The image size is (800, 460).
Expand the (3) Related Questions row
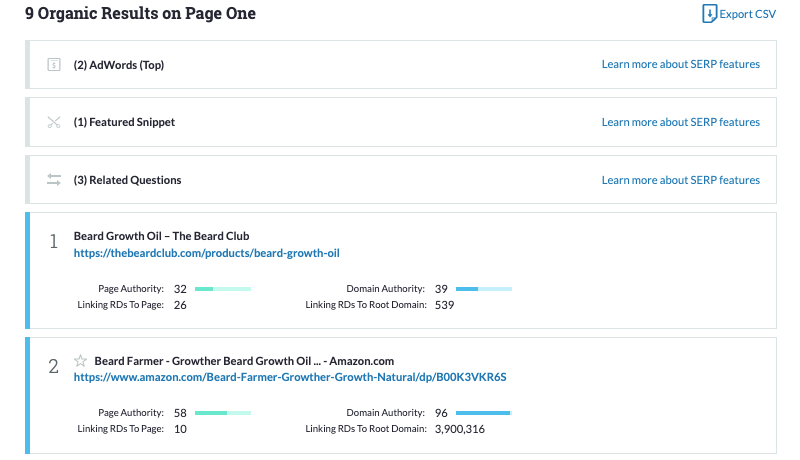(127, 181)
